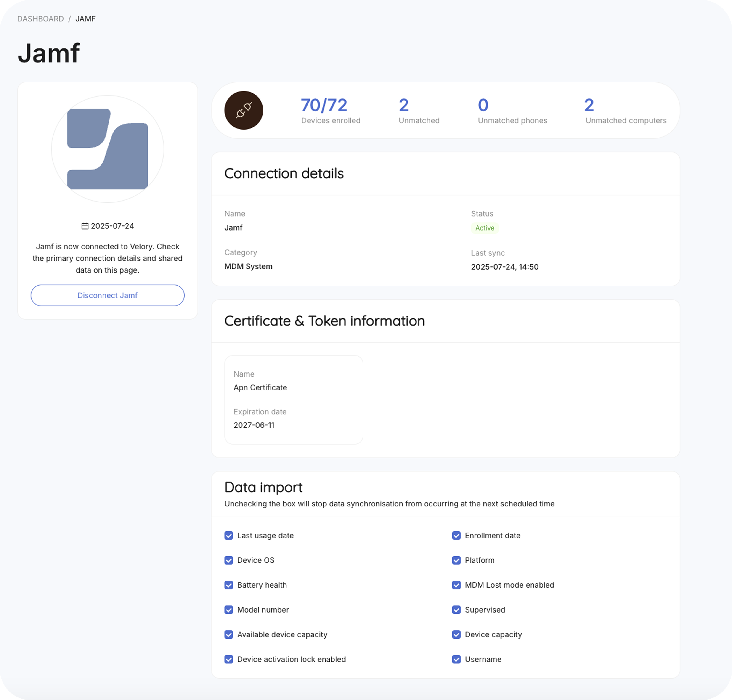
Task: Click the Jamf page title
Action: 48,53
